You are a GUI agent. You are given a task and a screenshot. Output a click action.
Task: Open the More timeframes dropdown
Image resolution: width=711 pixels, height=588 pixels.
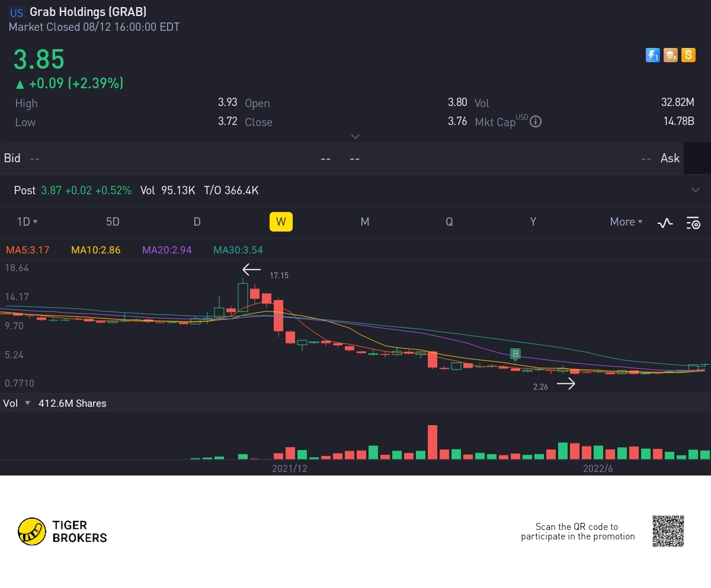(x=626, y=221)
